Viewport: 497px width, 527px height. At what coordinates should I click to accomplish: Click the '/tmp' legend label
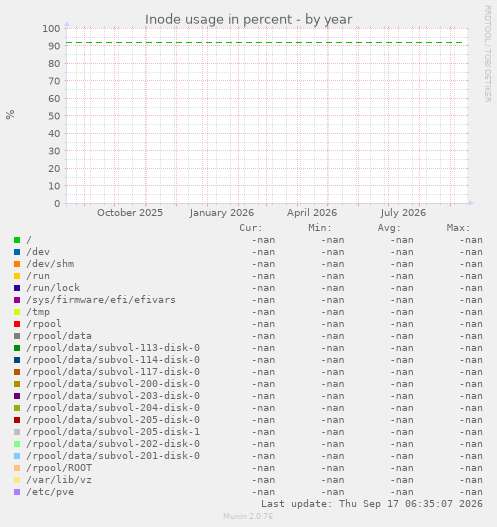pos(38,312)
